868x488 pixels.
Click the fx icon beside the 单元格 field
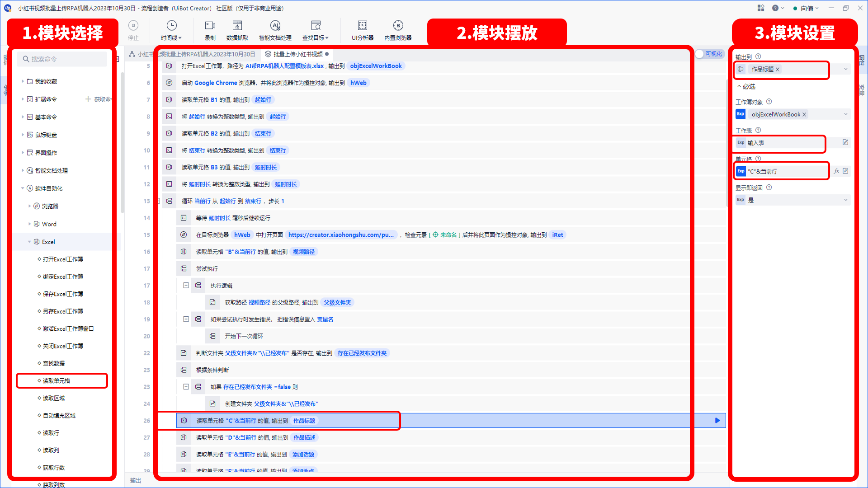(x=837, y=171)
